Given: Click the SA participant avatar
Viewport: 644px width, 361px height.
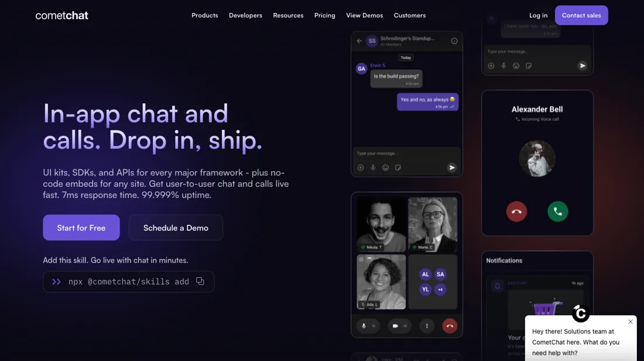Looking at the screenshot, I should tap(440, 274).
